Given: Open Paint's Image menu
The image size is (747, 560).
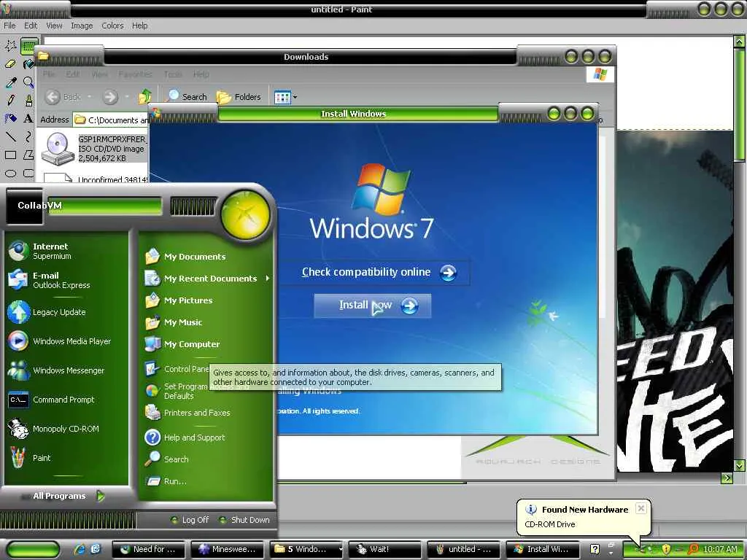Looking at the screenshot, I should 82,26.
